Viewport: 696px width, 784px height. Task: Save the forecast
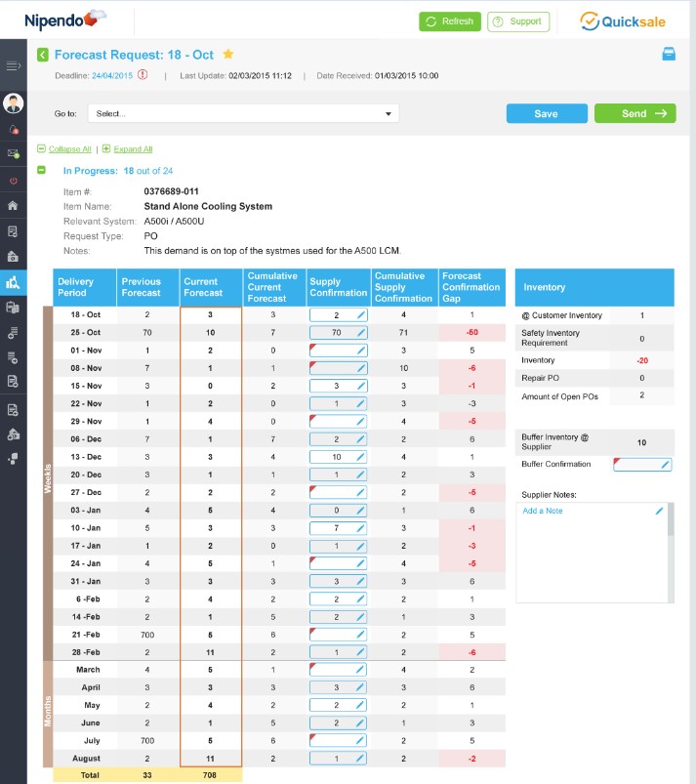(x=547, y=113)
